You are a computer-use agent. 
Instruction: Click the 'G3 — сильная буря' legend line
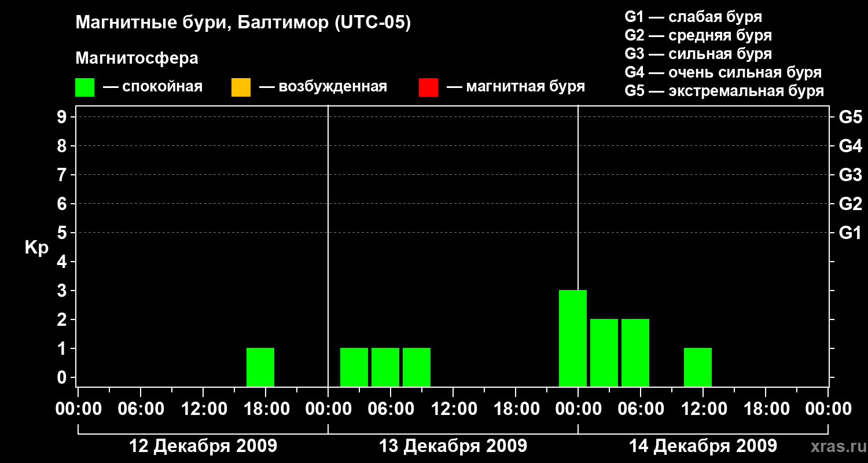698,54
